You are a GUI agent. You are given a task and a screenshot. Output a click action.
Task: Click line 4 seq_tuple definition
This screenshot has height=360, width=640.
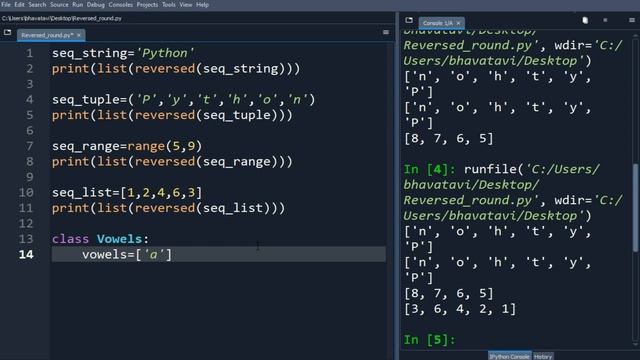tap(184, 100)
